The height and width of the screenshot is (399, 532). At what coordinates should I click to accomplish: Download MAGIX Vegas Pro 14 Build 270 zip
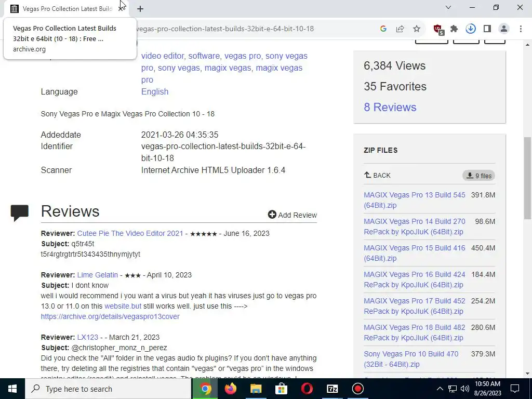point(414,227)
